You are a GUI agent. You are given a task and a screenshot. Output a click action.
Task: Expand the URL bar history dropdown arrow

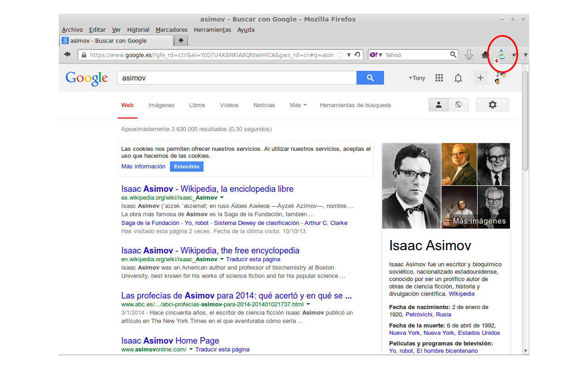click(x=349, y=55)
